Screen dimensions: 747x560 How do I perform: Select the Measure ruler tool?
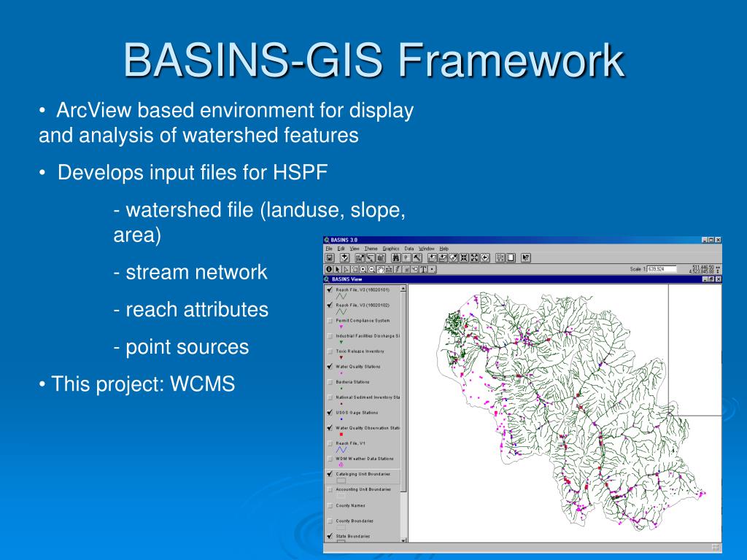(390, 269)
